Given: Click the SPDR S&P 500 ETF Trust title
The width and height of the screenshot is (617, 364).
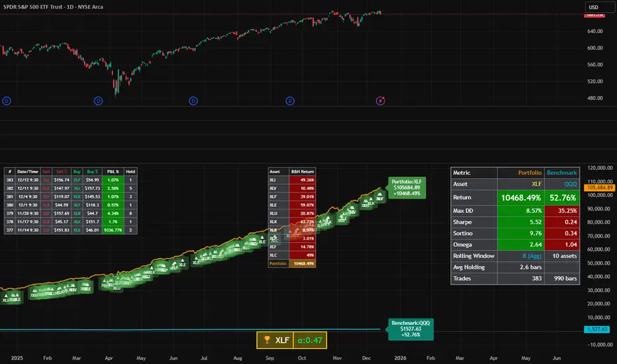Looking at the screenshot, I should (x=35, y=7).
